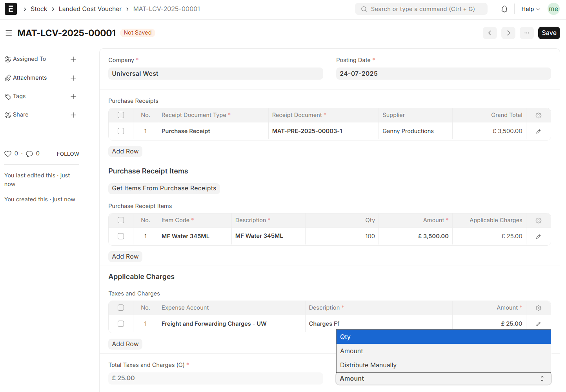Click the Amount distribute charges select box
This screenshot has width=566, height=392.
(443, 379)
